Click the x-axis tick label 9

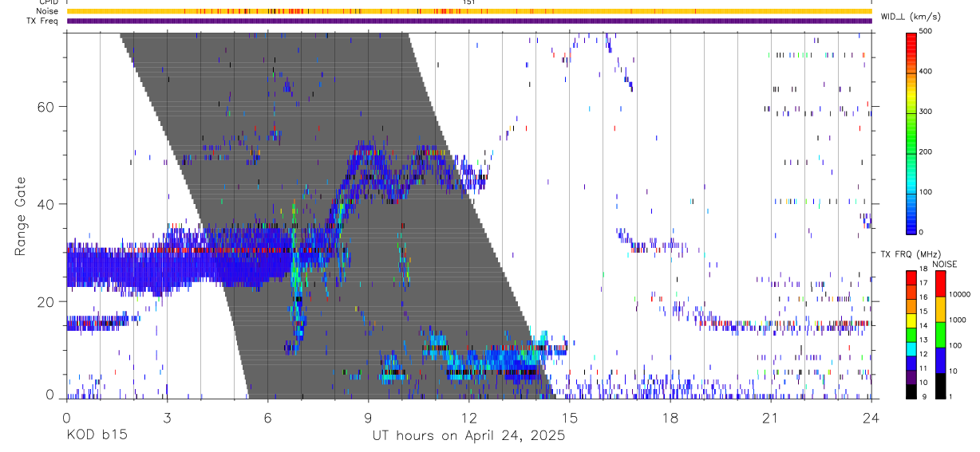pyautogui.click(x=368, y=417)
